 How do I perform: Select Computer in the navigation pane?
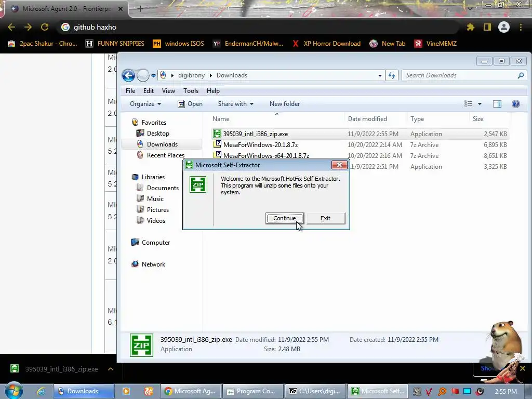(x=156, y=243)
